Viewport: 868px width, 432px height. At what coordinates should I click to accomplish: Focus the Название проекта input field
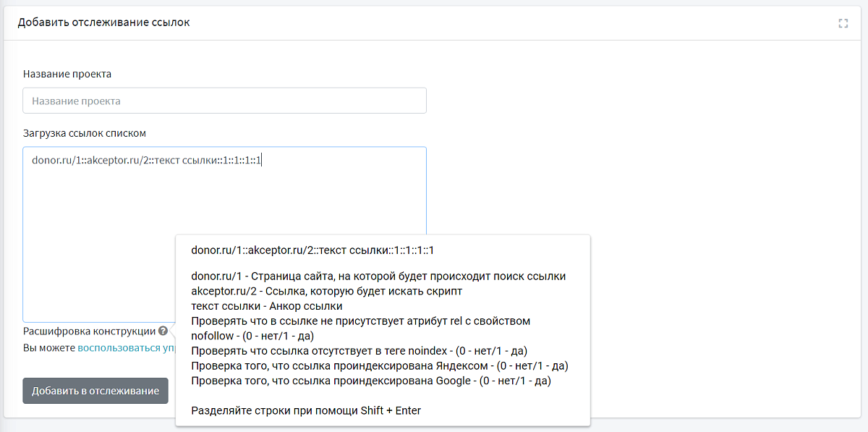coord(224,101)
